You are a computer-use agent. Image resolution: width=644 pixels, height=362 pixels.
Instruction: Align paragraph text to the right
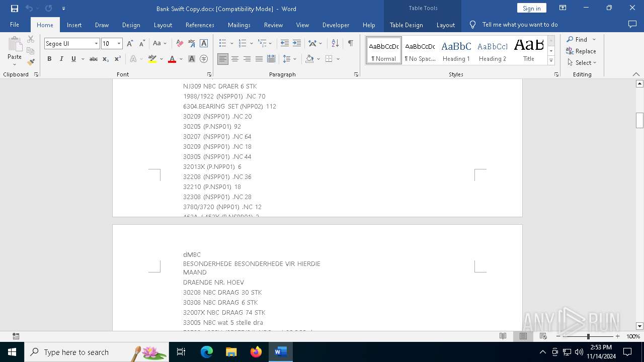click(247, 59)
